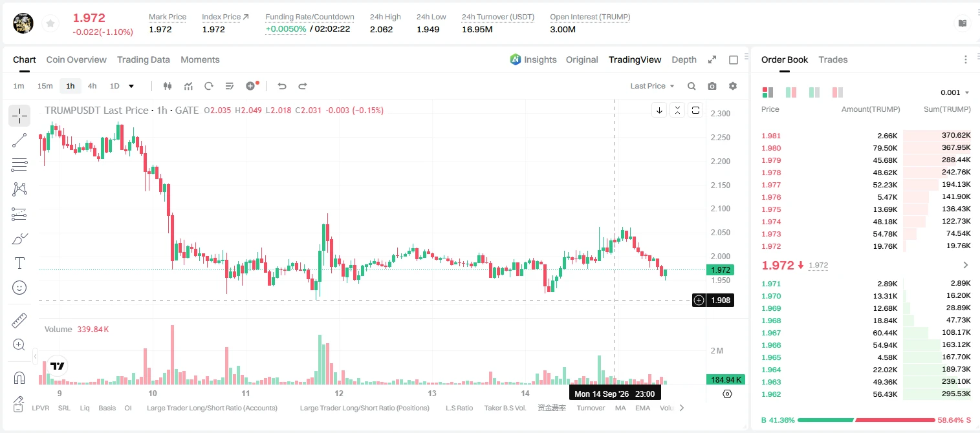
Task: Open the candlestick chart type menu
Action: [168, 86]
